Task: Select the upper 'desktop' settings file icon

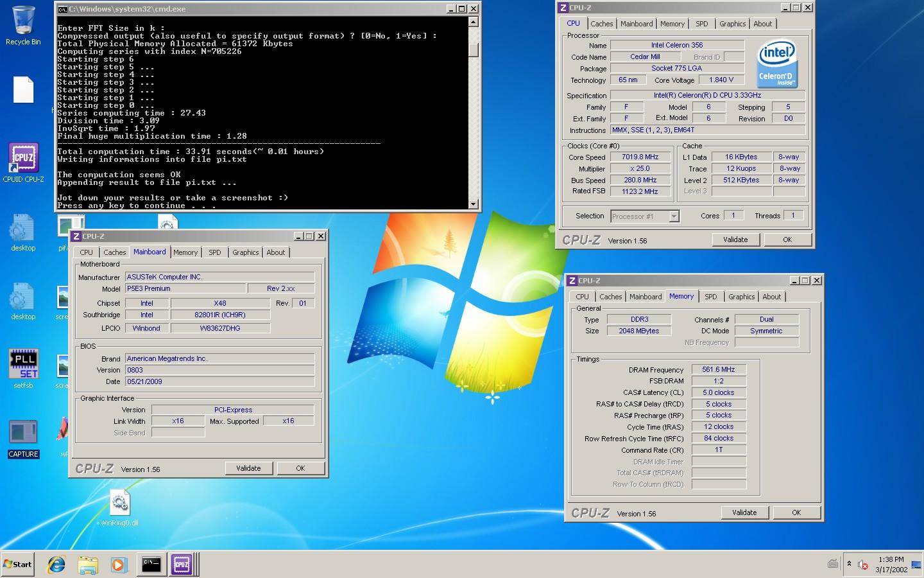Action: 23,232
